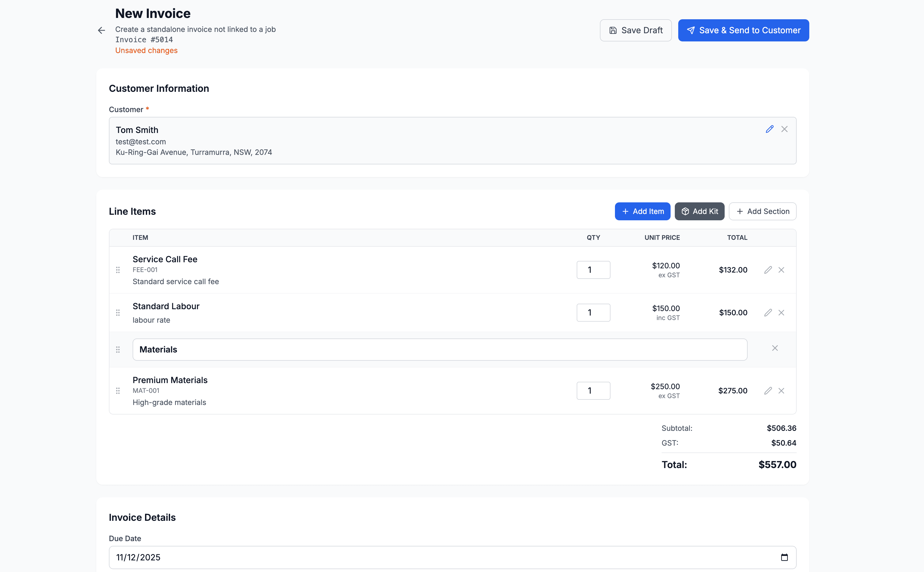Screen dimensions: 924x572
Task: Click the Add Kit button
Action: point(699,211)
